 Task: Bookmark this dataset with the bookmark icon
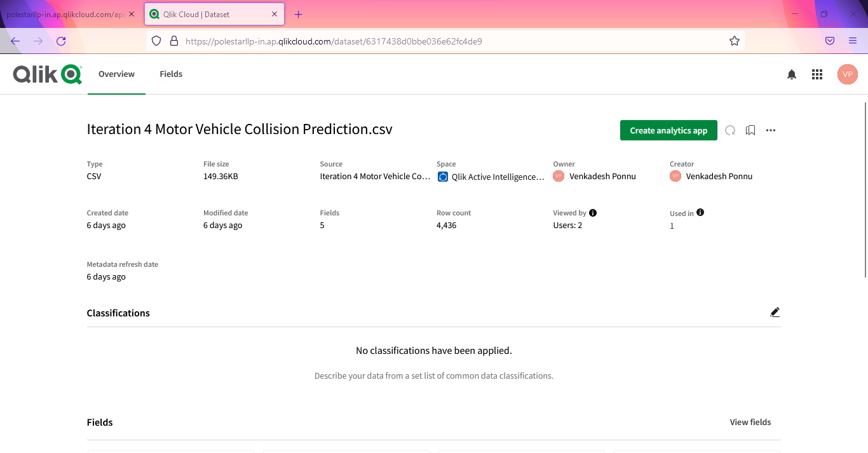pyautogui.click(x=750, y=130)
